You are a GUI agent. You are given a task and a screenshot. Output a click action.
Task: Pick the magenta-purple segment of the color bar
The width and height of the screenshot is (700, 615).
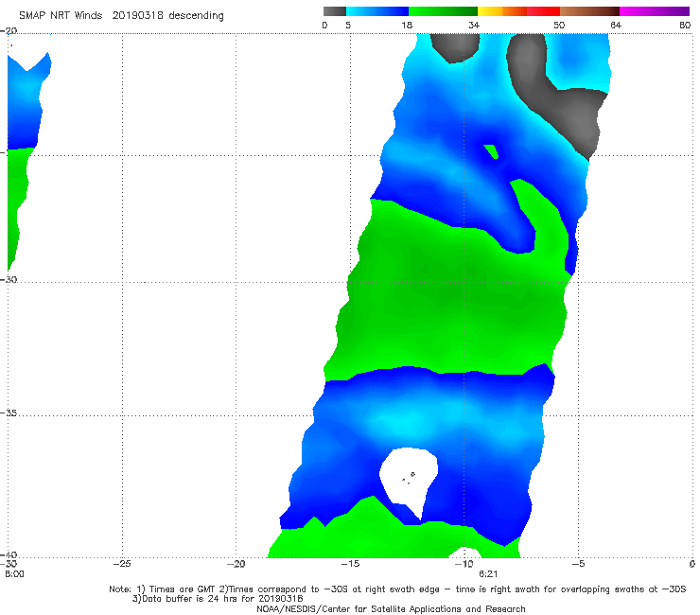(655, 11)
